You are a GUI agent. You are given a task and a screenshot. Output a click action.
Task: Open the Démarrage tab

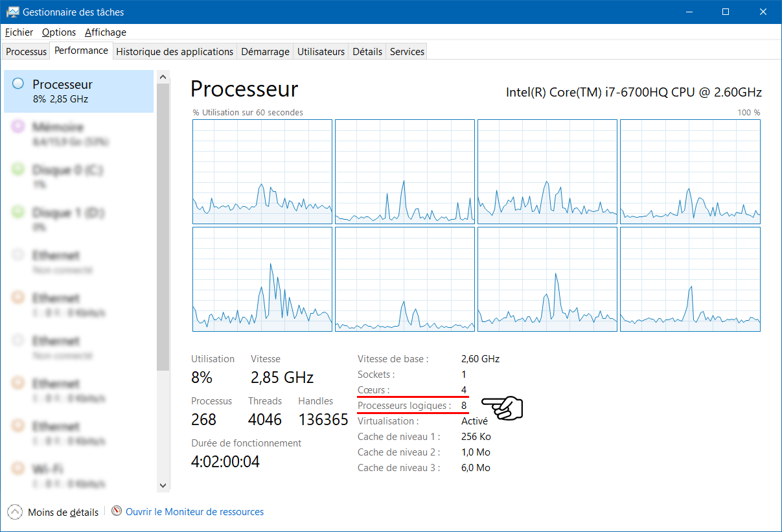point(266,52)
